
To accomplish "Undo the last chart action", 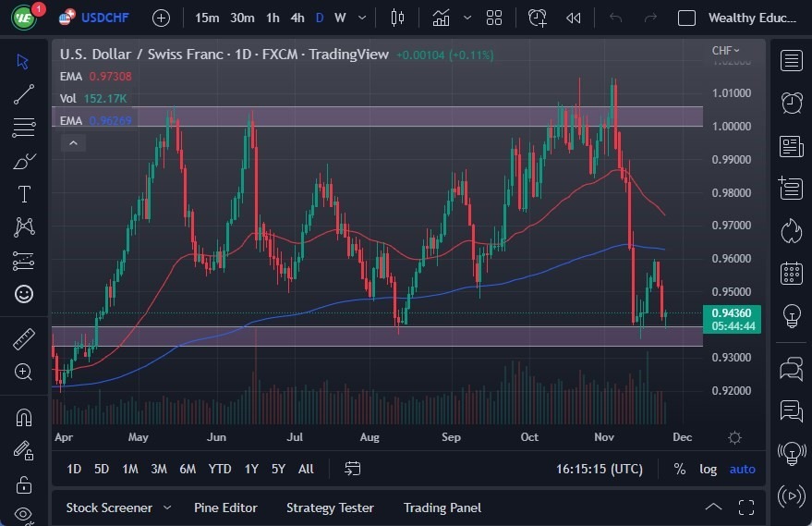I will pyautogui.click(x=615, y=18).
